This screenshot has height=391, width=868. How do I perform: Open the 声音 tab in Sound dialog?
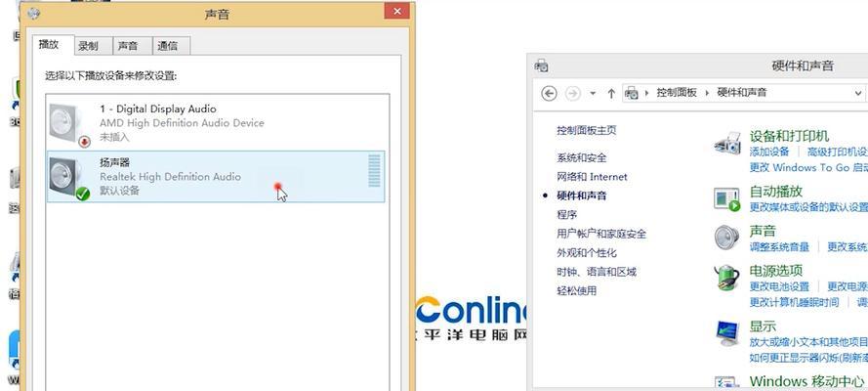tap(133, 46)
